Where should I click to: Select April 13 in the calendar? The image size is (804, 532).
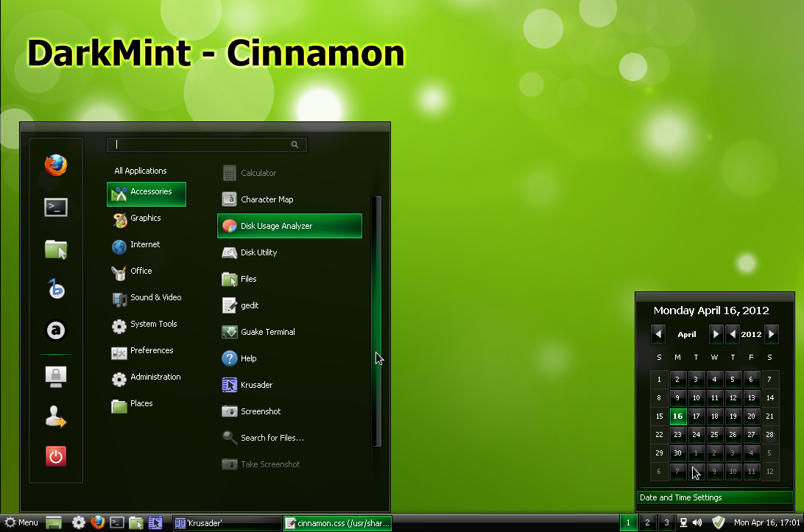[751, 398]
